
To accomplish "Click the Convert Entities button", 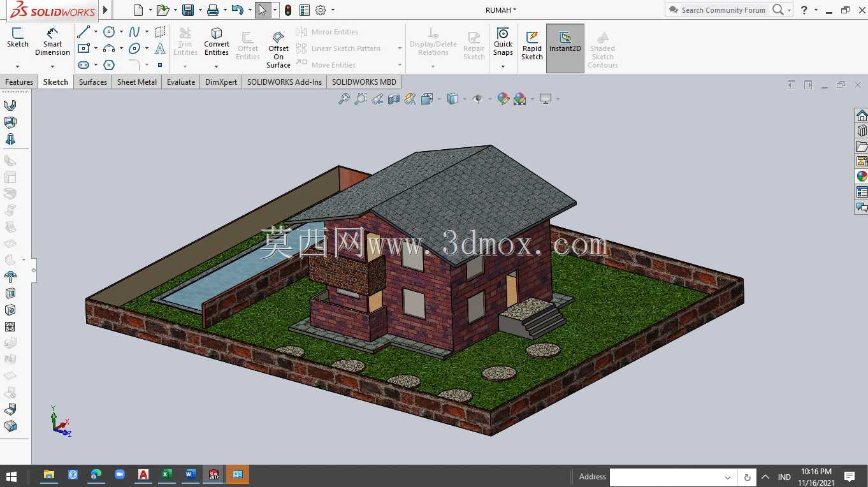I will 217,42.
